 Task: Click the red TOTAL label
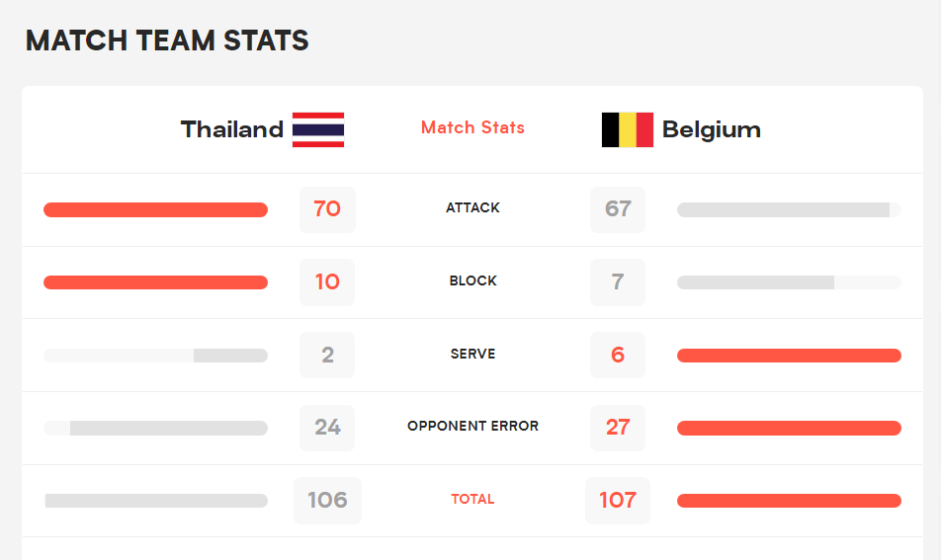coord(472,500)
